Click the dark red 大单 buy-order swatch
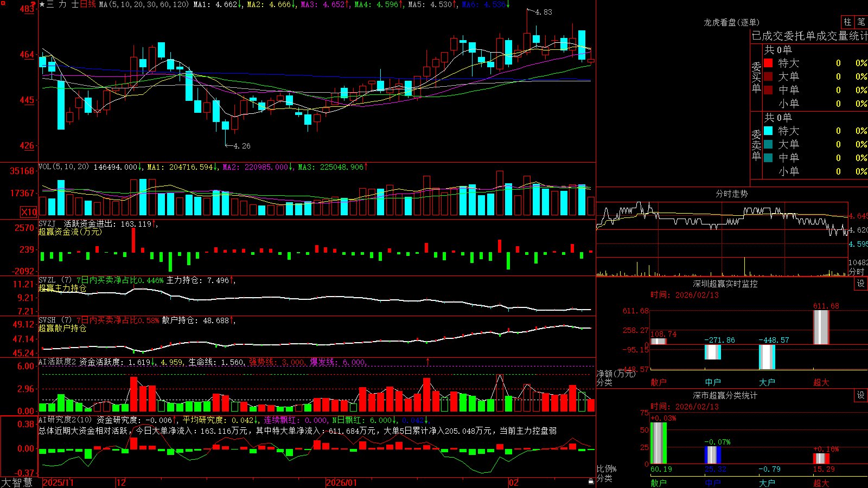Viewport: 868px width, 488px height. coord(768,76)
